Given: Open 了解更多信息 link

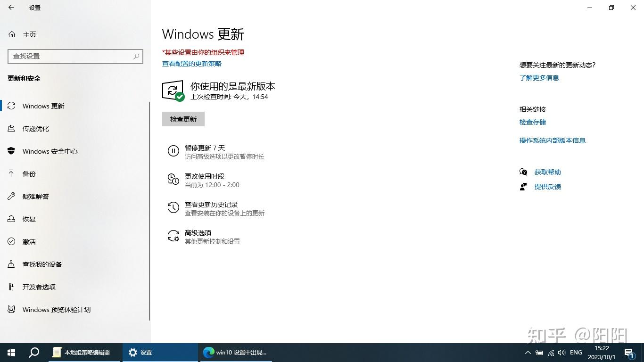Looking at the screenshot, I should tap(539, 78).
